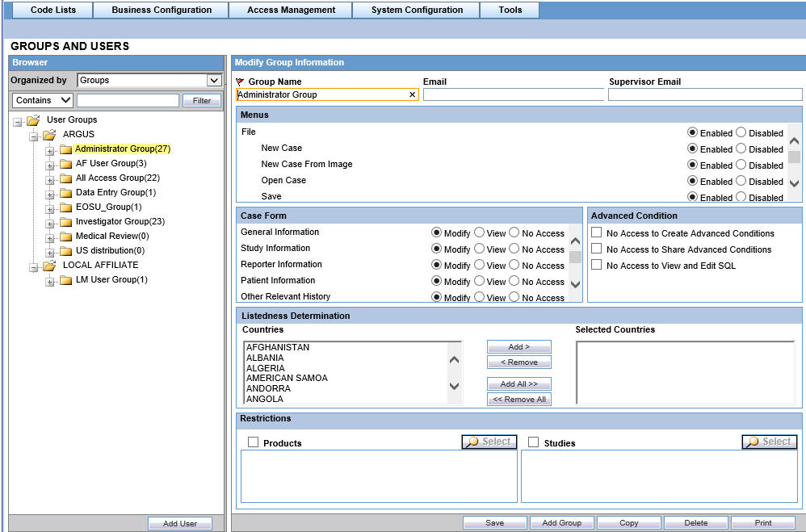
Task: Collapse the LOCAL AFFILIATE tree node
Action: click(x=34, y=266)
